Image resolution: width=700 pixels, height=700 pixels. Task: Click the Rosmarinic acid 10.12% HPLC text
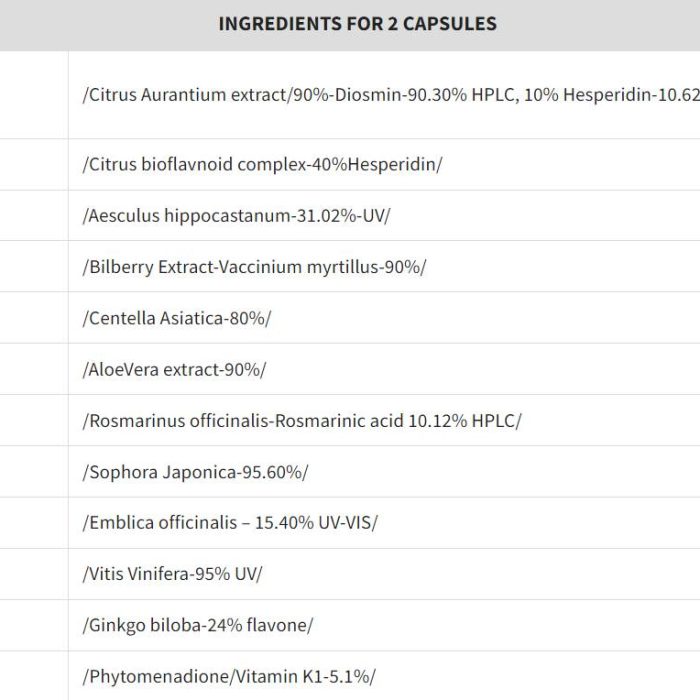tap(396, 421)
